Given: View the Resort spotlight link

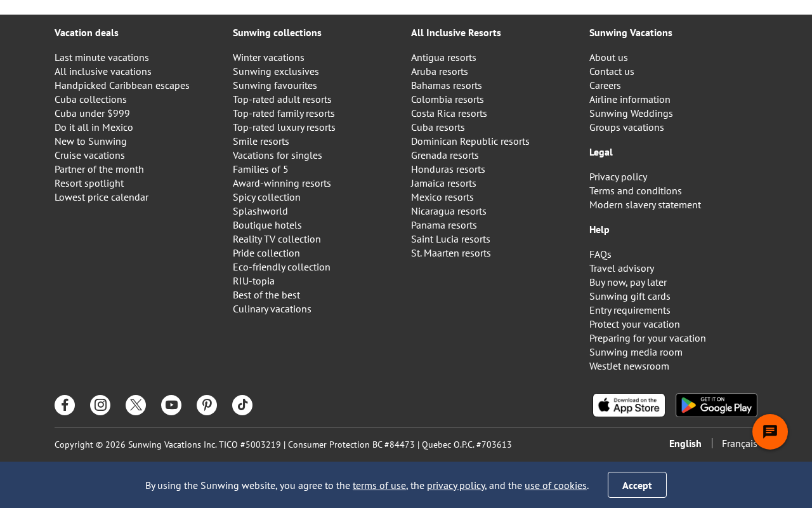Looking at the screenshot, I should click(89, 183).
